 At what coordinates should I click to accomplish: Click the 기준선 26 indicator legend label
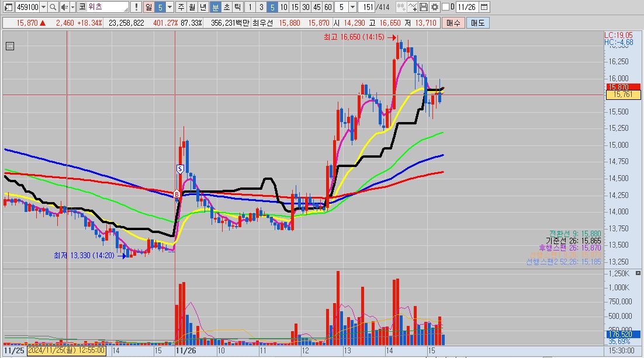(x=573, y=241)
